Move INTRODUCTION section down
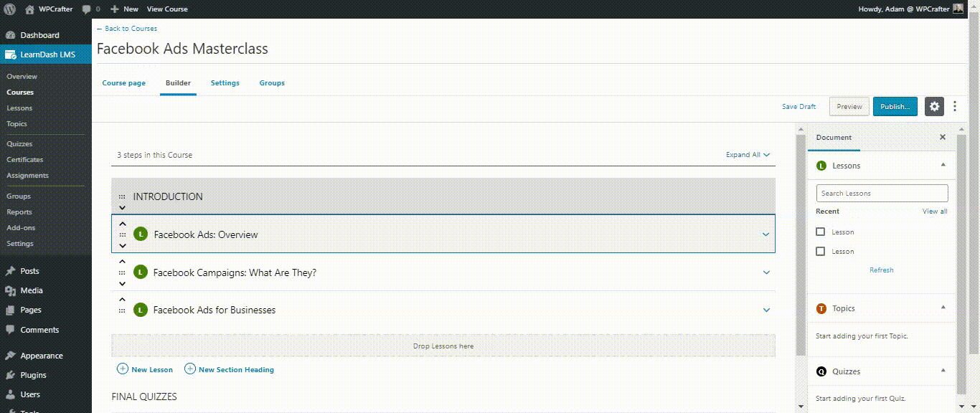This screenshot has height=413, width=980. (x=123, y=208)
